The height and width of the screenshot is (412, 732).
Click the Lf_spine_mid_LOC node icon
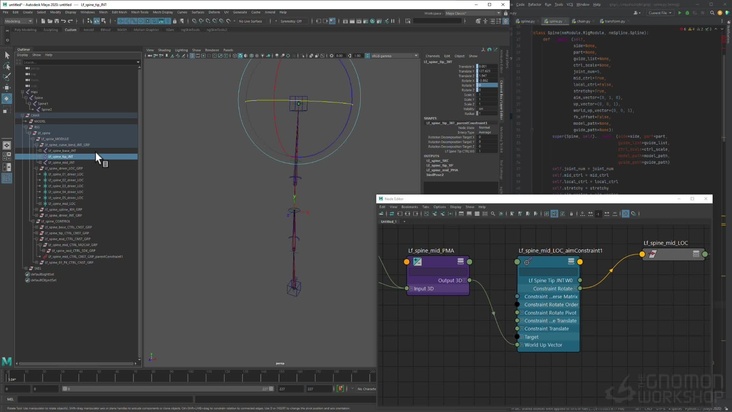[653, 254]
